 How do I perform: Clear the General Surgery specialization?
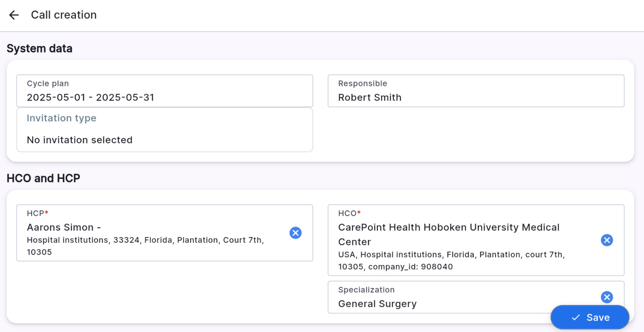pos(607,297)
